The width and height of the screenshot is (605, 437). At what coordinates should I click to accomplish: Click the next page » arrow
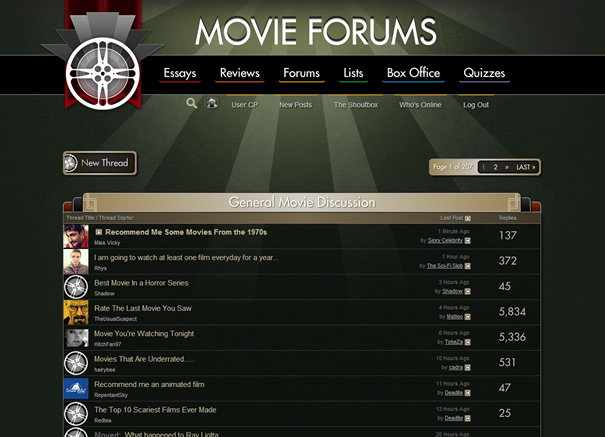(x=507, y=167)
